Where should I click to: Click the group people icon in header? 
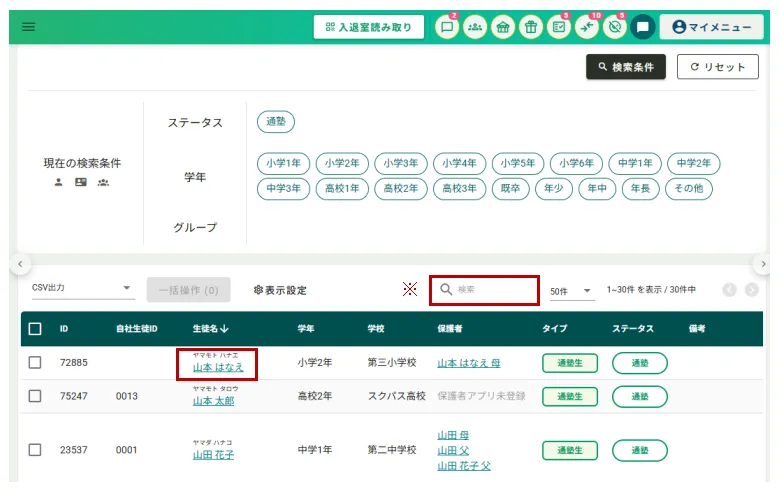pyautogui.click(x=475, y=27)
